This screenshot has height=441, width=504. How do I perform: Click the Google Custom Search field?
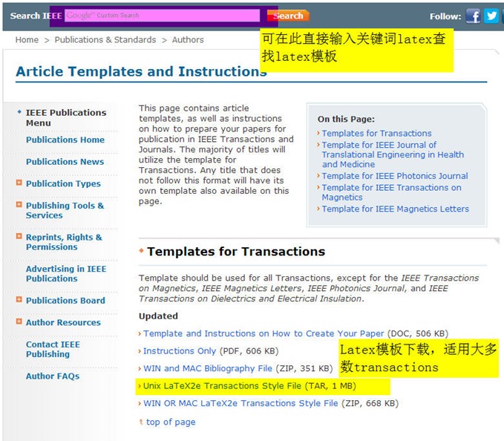162,16
